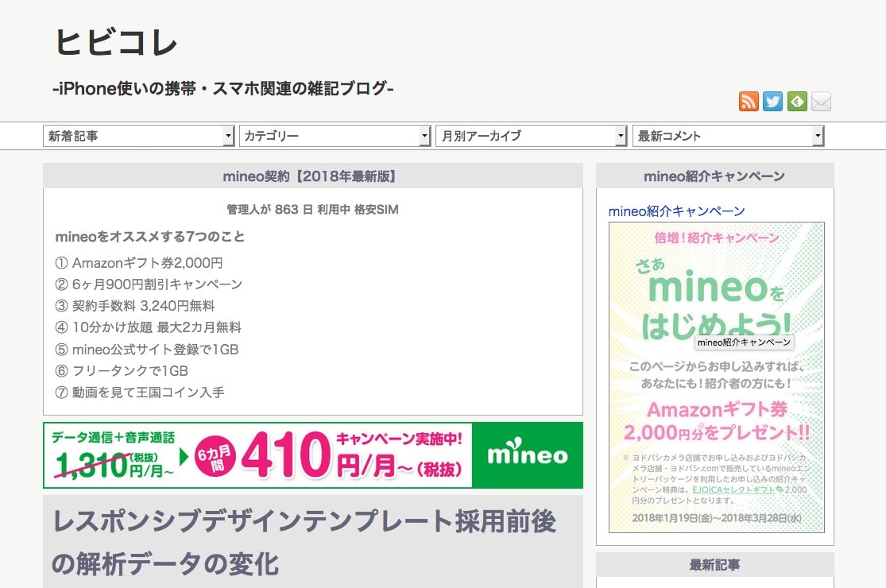Visit the Twitter icon link
886x588 pixels.
tap(772, 102)
